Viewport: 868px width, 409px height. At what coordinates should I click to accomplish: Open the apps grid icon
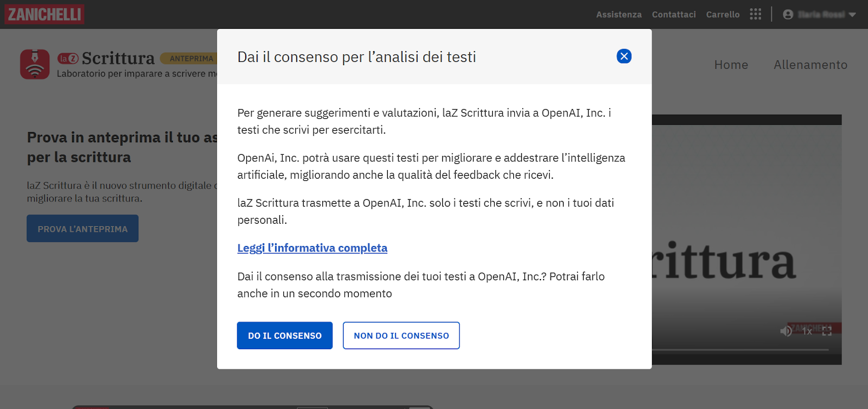click(x=756, y=14)
